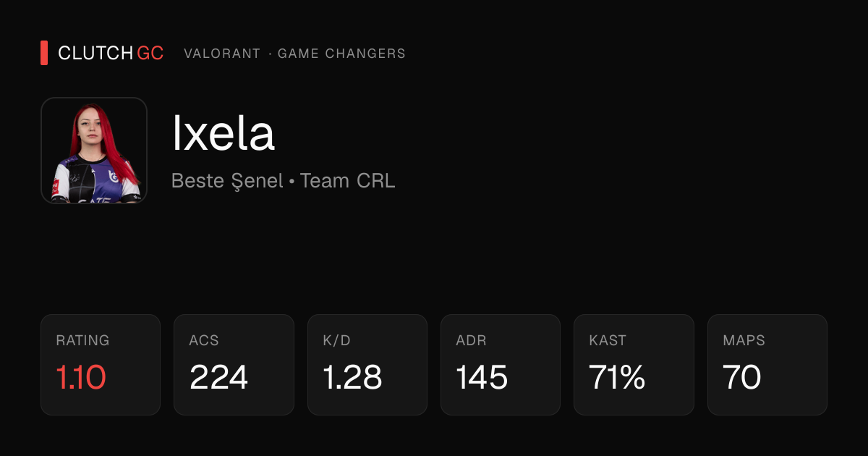The image size is (868, 456).
Task: Select the ADR stat card
Action: 501,365
